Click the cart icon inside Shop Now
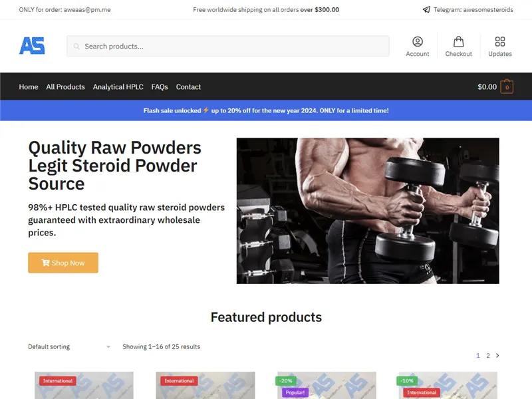 pos(45,263)
